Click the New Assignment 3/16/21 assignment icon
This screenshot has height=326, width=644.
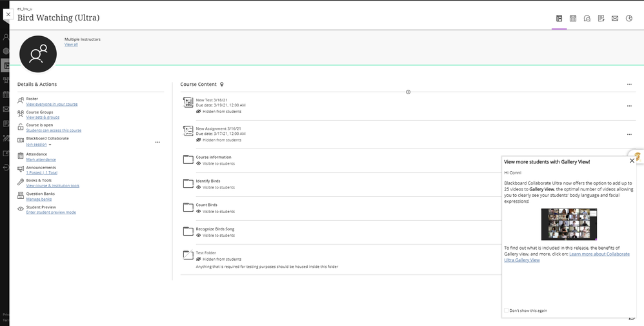point(188,131)
